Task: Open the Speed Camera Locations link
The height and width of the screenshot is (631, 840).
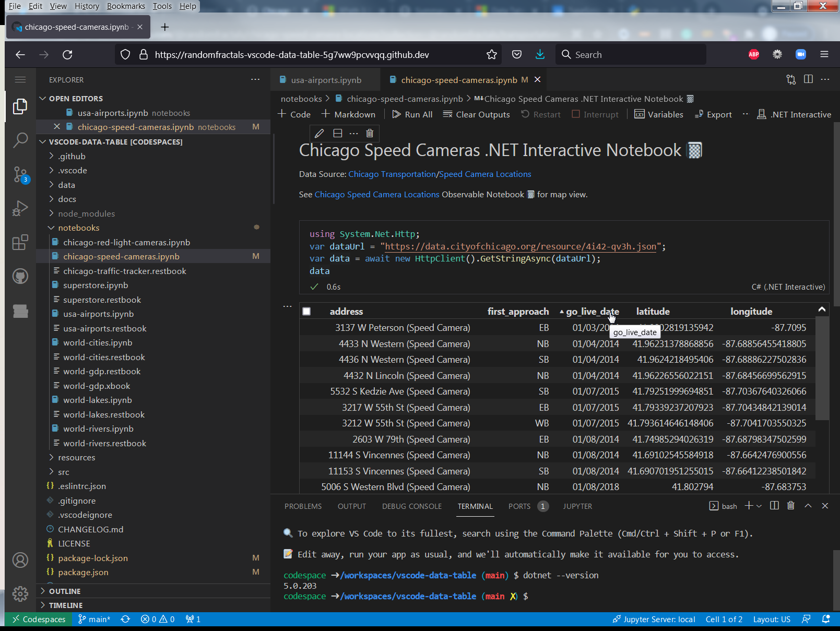Action: tap(485, 174)
